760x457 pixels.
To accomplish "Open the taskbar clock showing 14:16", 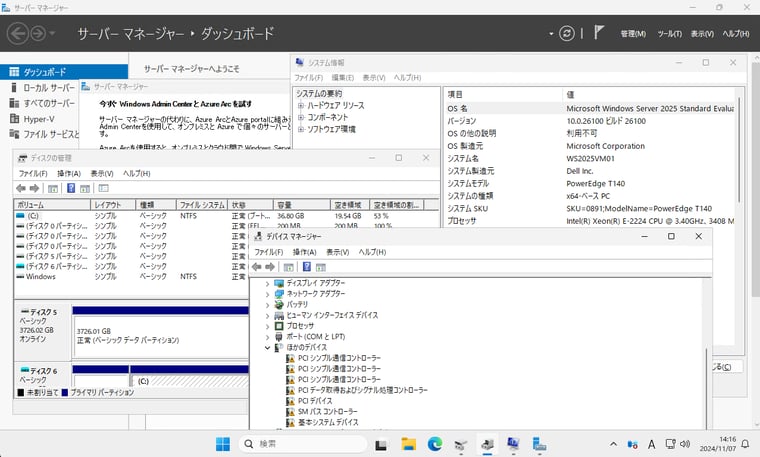I will [718, 444].
